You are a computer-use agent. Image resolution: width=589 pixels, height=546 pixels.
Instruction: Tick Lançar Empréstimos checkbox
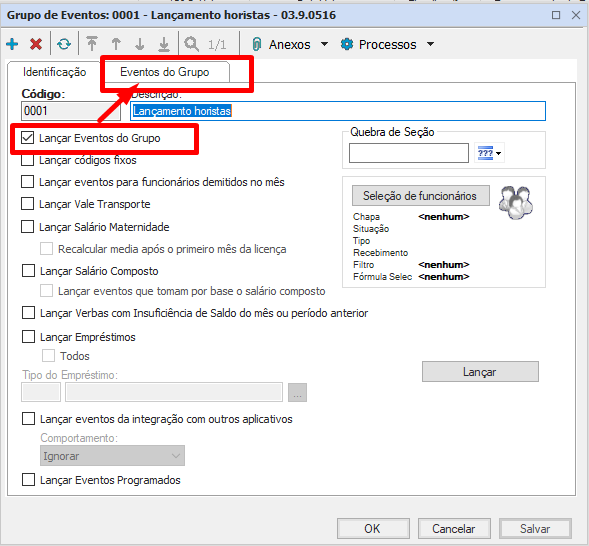click(x=29, y=336)
